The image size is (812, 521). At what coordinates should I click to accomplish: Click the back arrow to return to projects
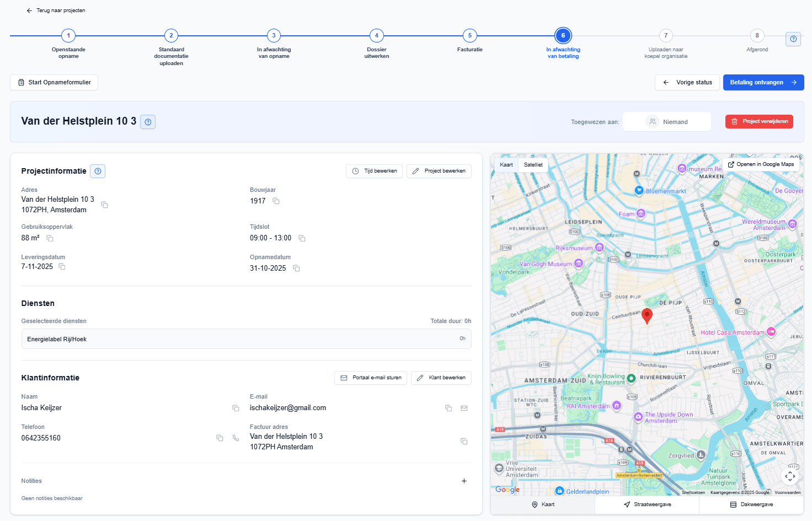point(29,10)
